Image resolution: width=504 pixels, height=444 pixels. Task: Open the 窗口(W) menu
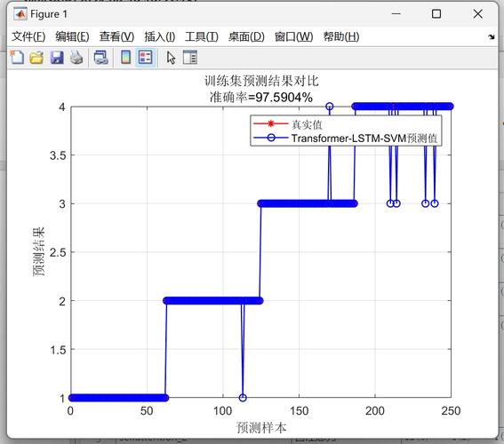click(x=294, y=36)
